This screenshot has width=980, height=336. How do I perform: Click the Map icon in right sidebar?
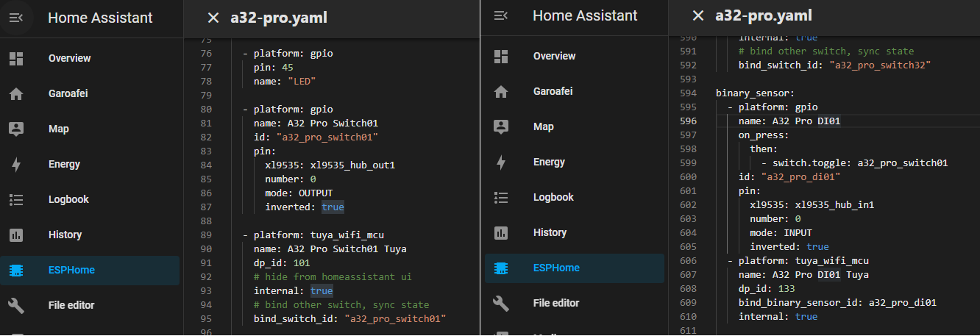click(x=501, y=126)
